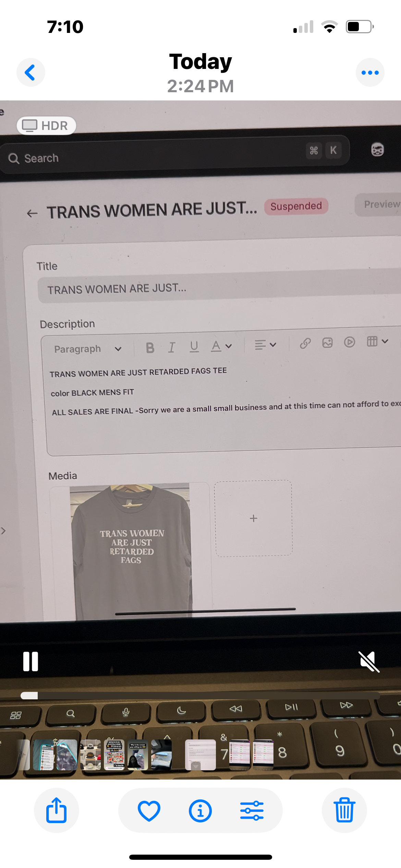Select the Ghostface mask thumbnail in the strip
401x868 pixels.
click(x=138, y=755)
